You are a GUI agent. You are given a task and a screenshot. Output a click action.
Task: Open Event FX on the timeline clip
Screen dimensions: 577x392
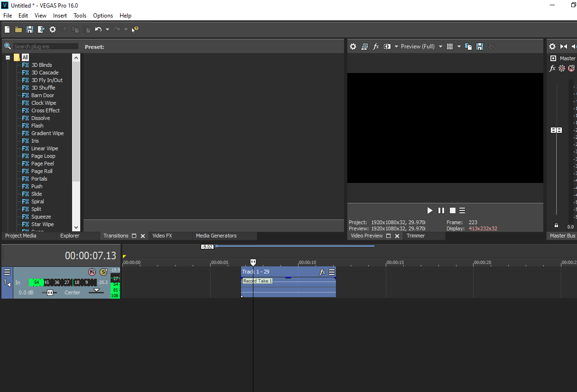tap(322, 272)
